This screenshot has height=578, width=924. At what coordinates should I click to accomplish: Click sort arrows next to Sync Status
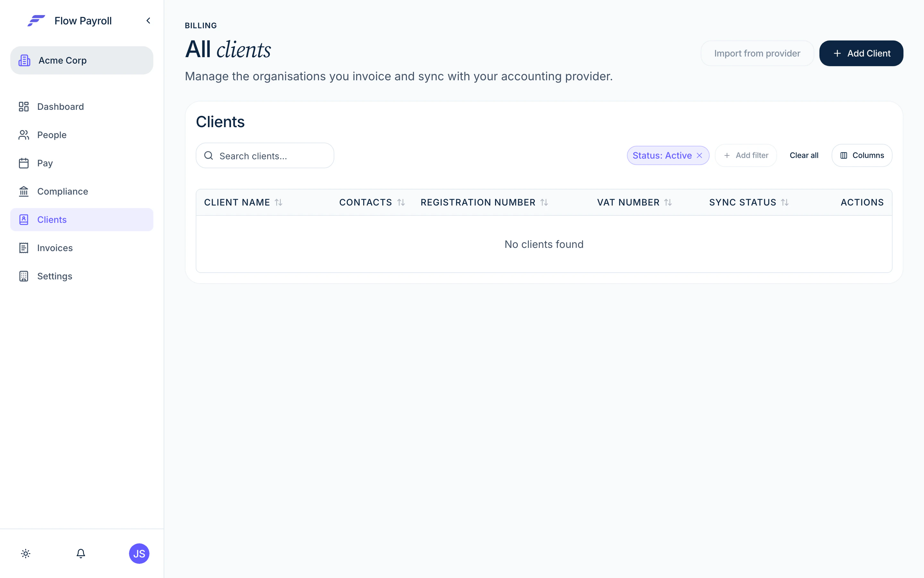pyautogui.click(x=785, y=203)
